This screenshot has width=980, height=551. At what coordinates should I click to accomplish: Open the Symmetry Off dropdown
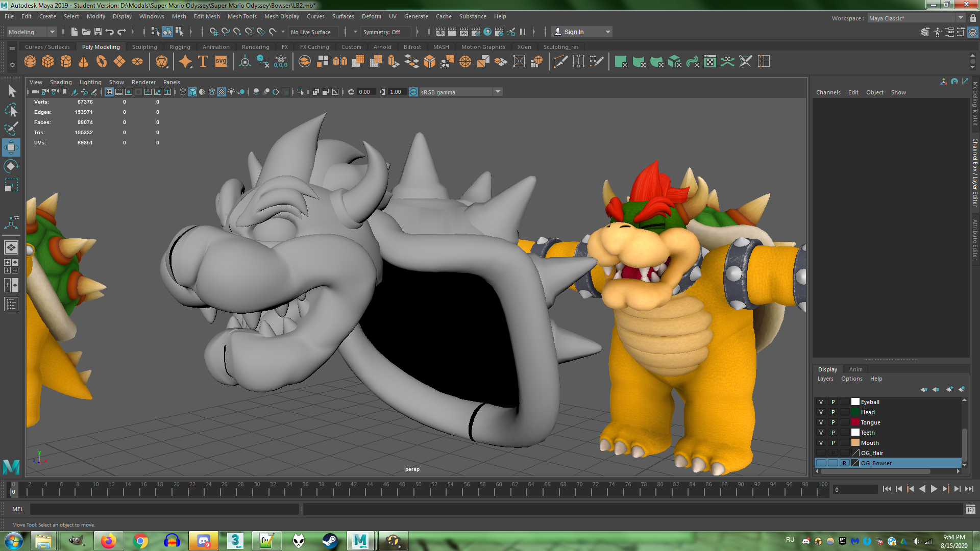(x=385, y=32)
